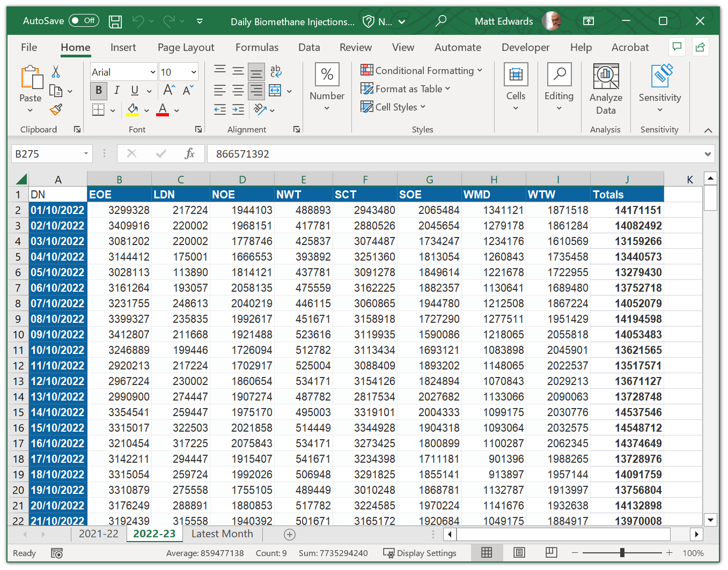
Task: Switch to Normal view in status bar
Action: (x=487, y=553)
